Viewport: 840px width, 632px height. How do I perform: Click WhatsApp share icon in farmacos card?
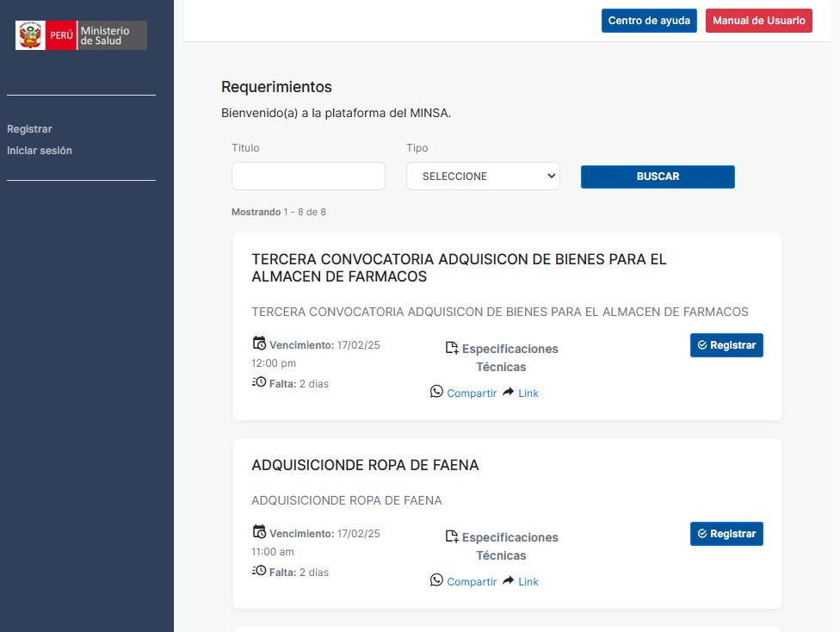click(x=436, y=392)
